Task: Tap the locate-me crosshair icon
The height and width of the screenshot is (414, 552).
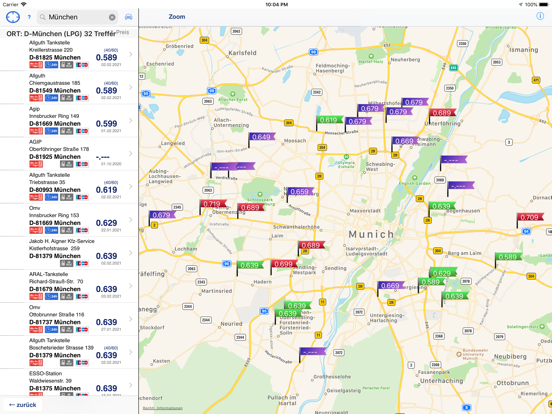Action: [13, 17]
